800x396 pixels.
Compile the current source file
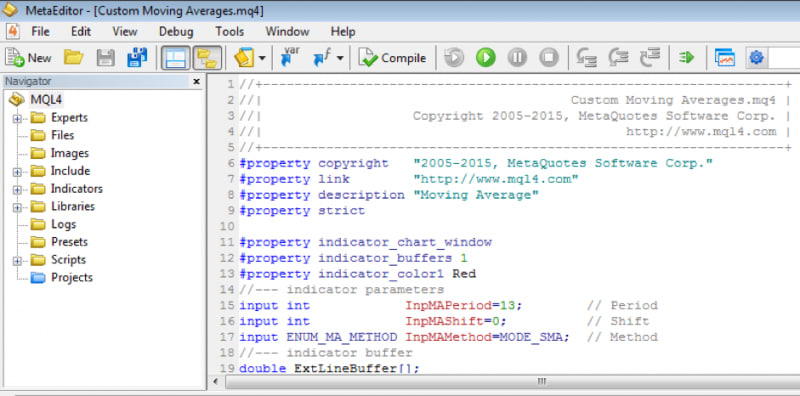[392, 58]
